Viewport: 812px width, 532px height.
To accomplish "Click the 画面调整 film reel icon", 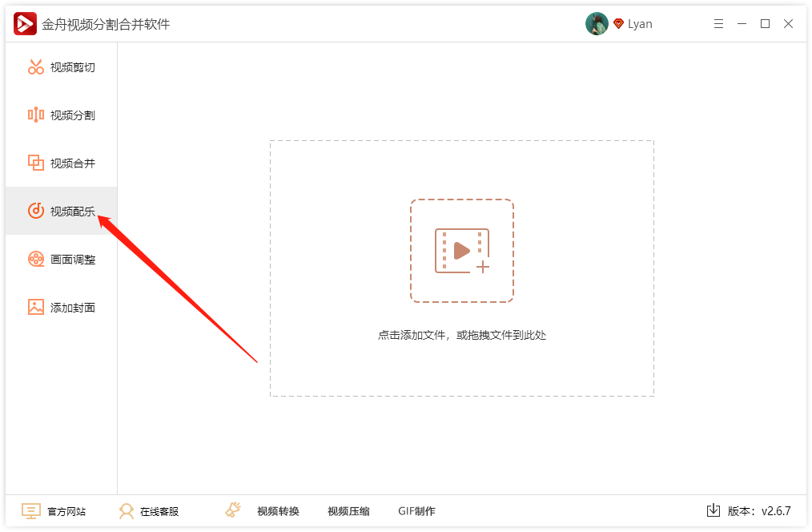I will [36, 259].
